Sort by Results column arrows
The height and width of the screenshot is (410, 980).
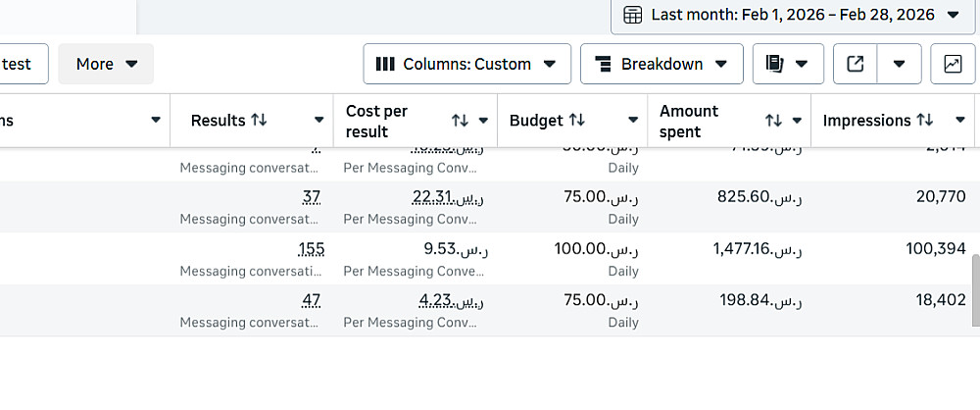click(259, 120)
